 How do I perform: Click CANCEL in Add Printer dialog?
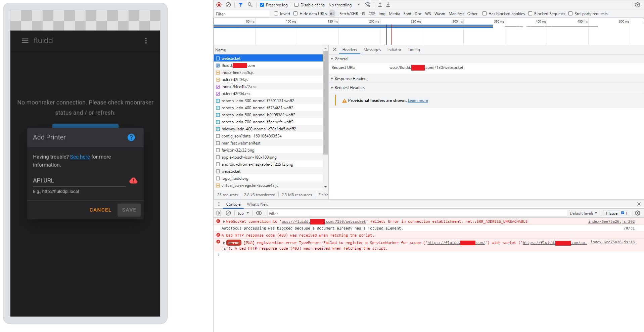point(100,210)
